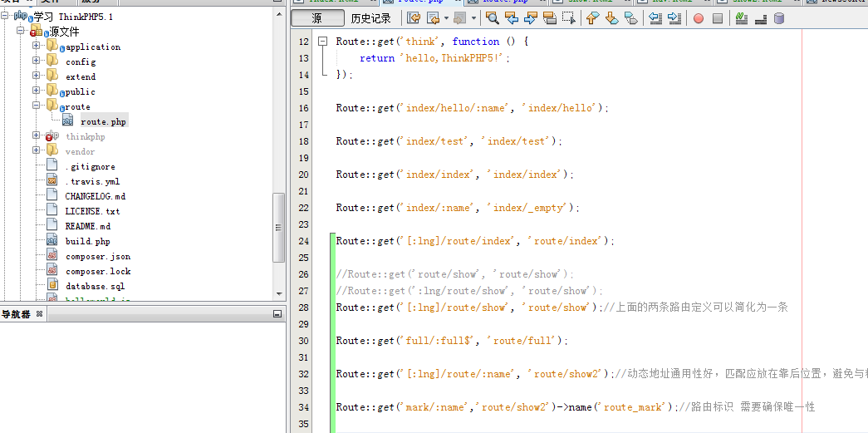Jump to the next bookmark
Viewport: 868px width, 433px height.
[x=611, y=18]
